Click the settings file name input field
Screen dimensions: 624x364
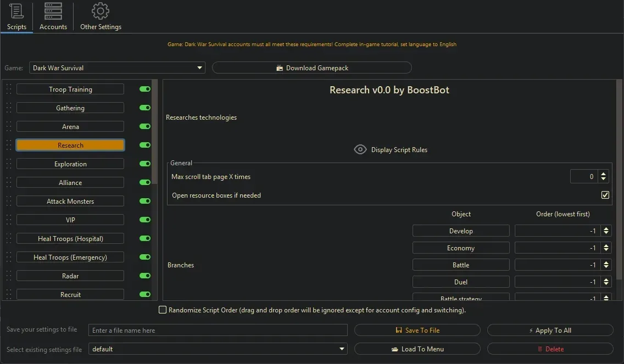218,330
